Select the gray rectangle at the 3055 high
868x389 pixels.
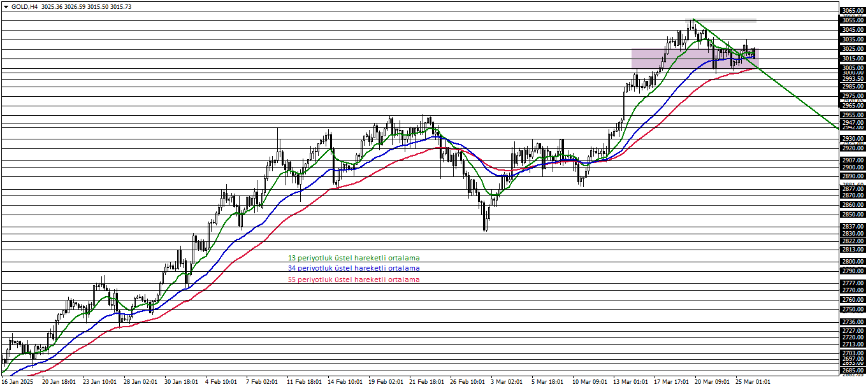coord(721,20)
